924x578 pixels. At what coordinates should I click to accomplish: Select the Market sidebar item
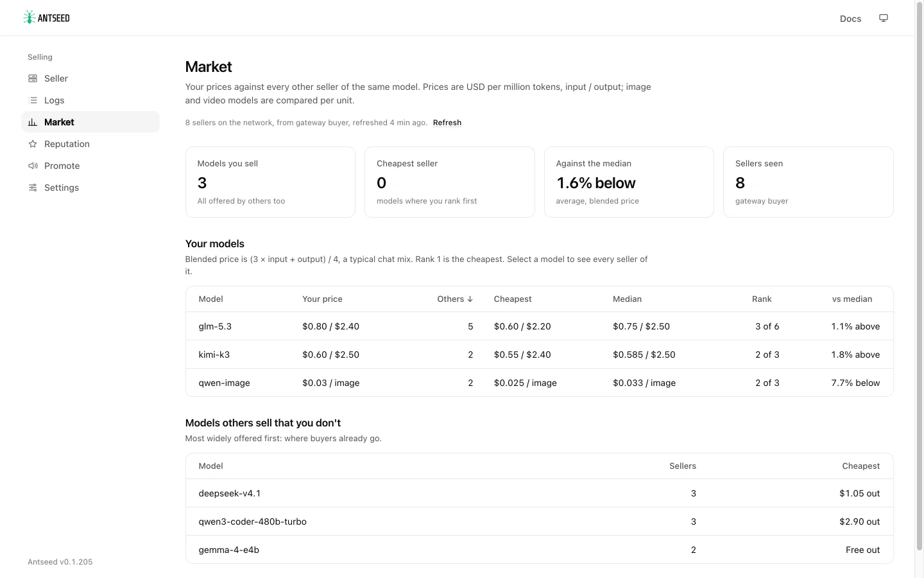(90, 122)
